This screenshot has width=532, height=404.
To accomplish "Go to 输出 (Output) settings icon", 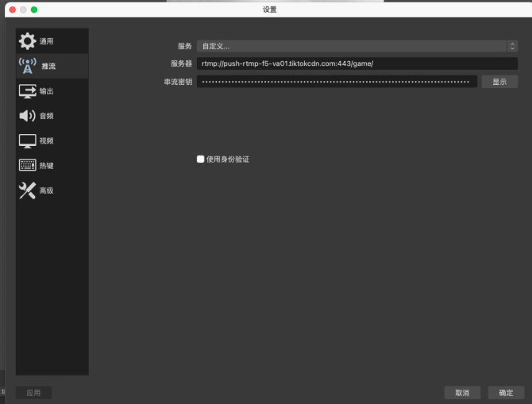I will coord(28,90).
